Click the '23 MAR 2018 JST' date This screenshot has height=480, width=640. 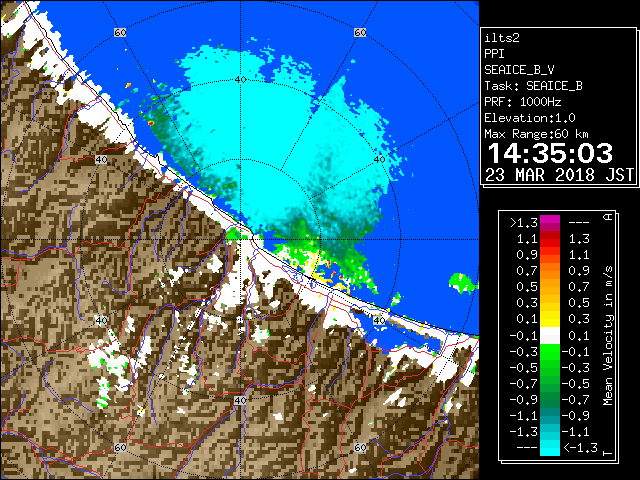coord(559,175)
